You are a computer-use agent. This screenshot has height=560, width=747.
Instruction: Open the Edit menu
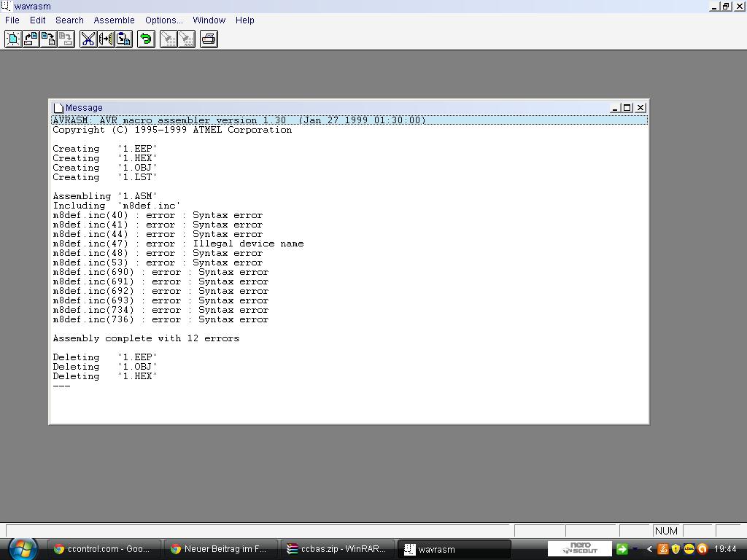coord(38,20)
